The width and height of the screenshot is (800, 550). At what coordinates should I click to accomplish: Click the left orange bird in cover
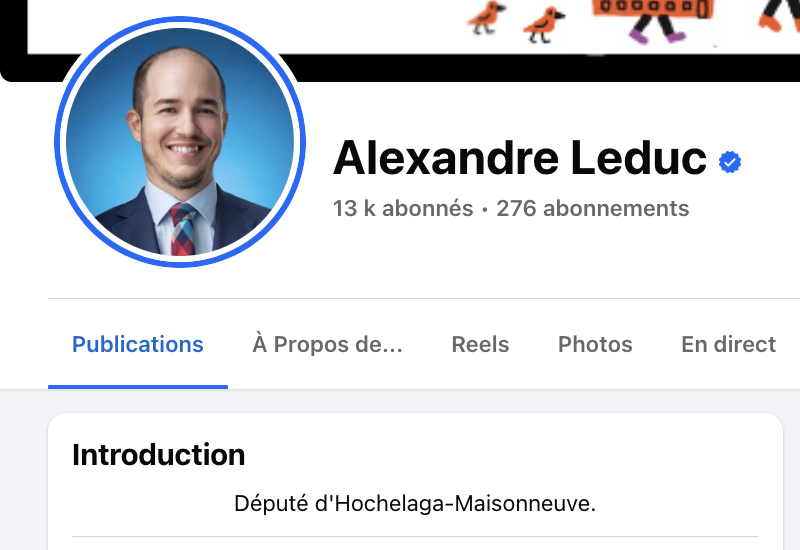(486, 17)
